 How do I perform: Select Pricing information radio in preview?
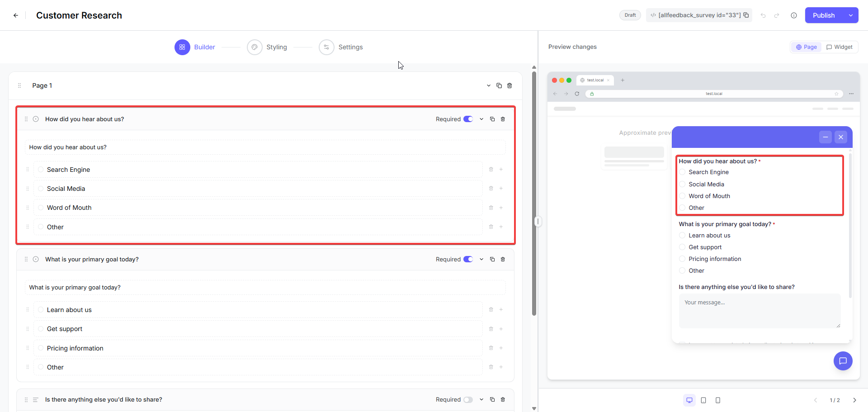[682, 259]
